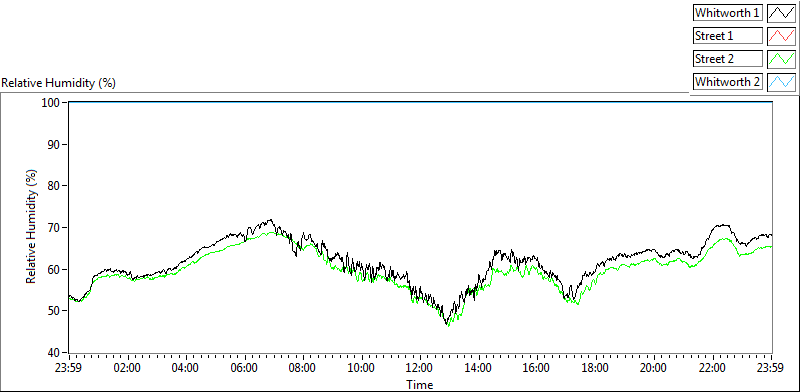Click the Whitworth 1 black line-style icon
This screenshot has width=800, height=392.
click(x=782, y=12)
